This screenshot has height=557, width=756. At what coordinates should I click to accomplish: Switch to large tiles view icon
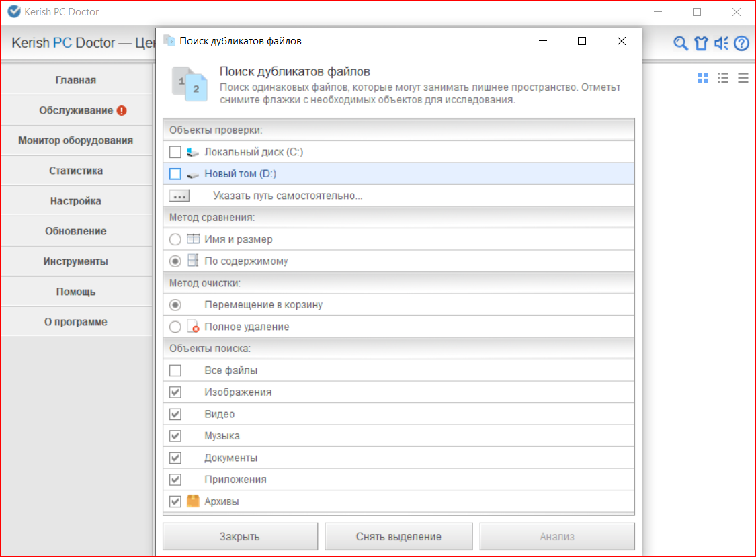coord(703,78)
